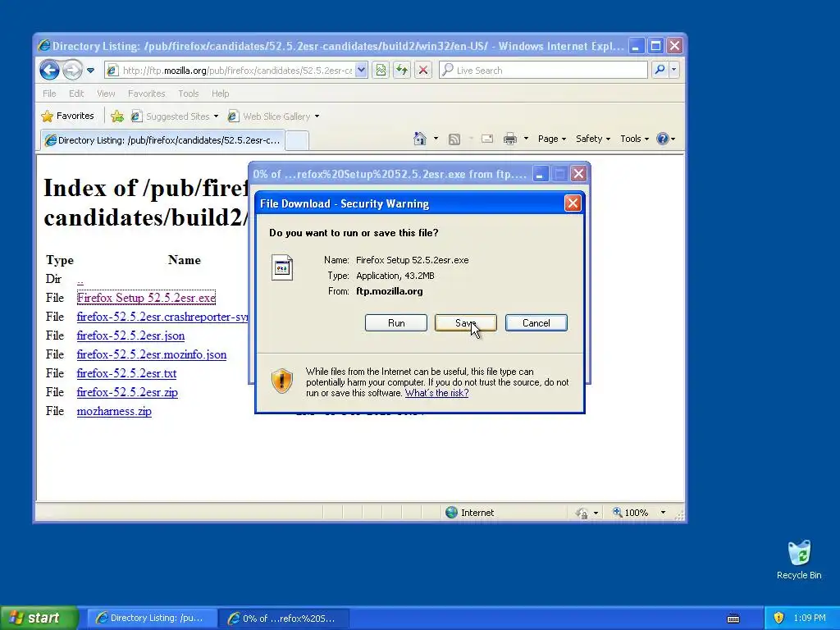Click the Favorites star button
The image size is (840, 630).
coord(67,116)
